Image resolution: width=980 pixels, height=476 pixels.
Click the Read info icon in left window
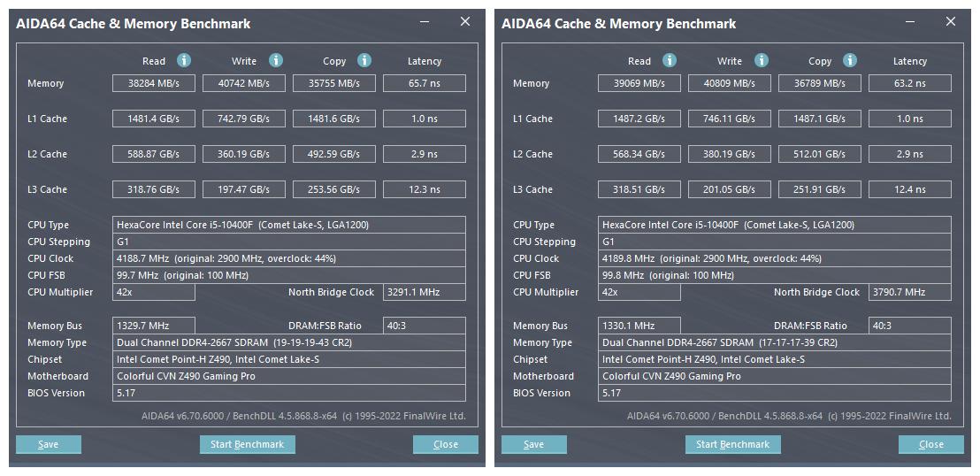(x=184, y=60)
